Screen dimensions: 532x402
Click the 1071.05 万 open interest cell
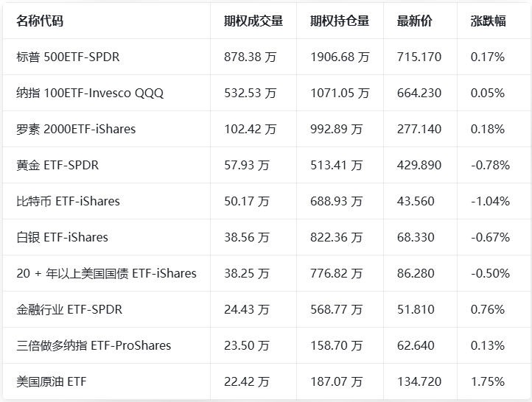pos(340,93)
